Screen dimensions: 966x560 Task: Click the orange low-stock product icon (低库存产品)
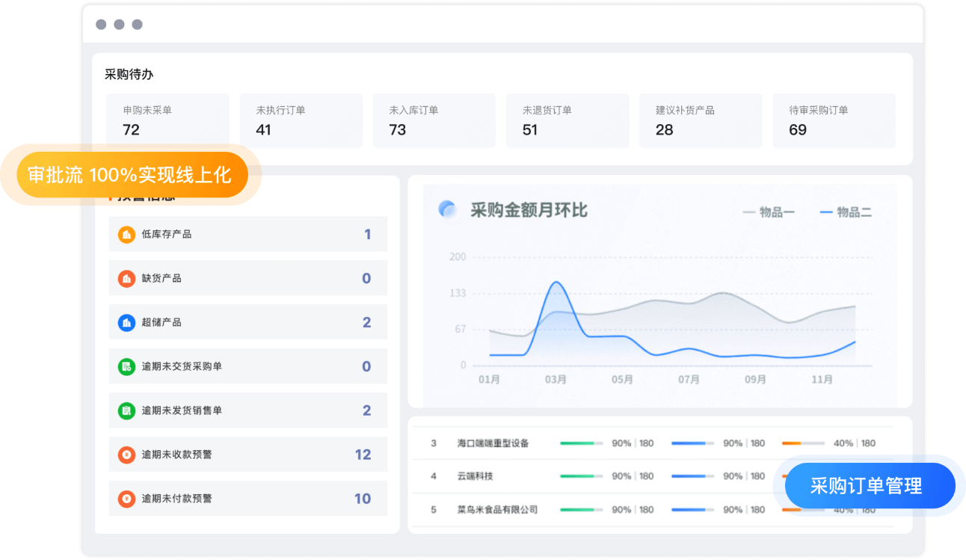pyautogui.click(x=126, y=234)
